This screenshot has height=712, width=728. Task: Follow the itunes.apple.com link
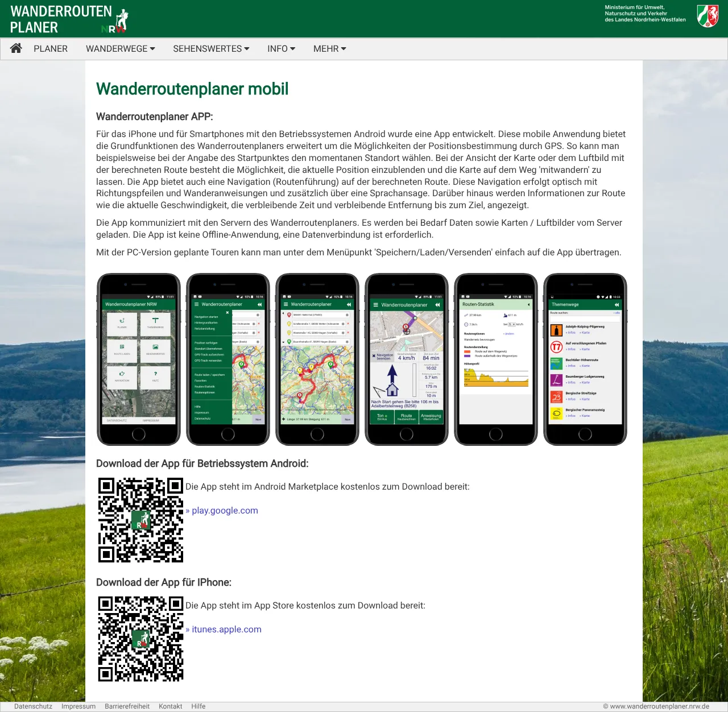click(226, 630)
